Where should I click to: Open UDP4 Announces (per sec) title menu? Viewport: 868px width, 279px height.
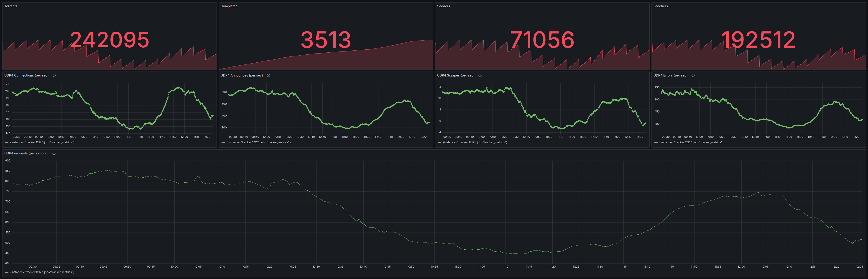coord(242,75)
